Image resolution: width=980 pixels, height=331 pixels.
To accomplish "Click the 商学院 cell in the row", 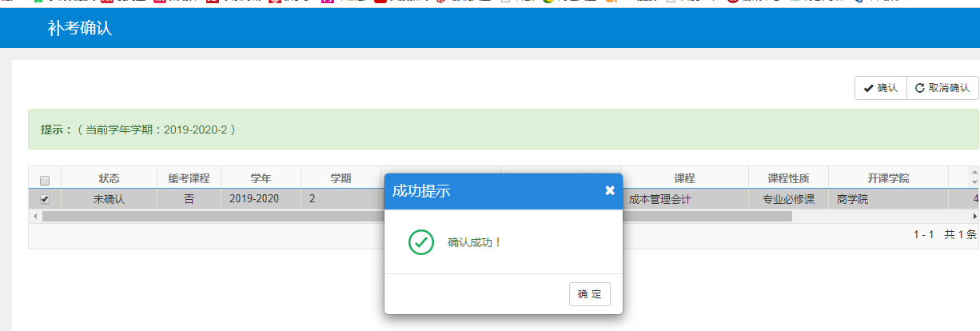I will pos(852,199).
